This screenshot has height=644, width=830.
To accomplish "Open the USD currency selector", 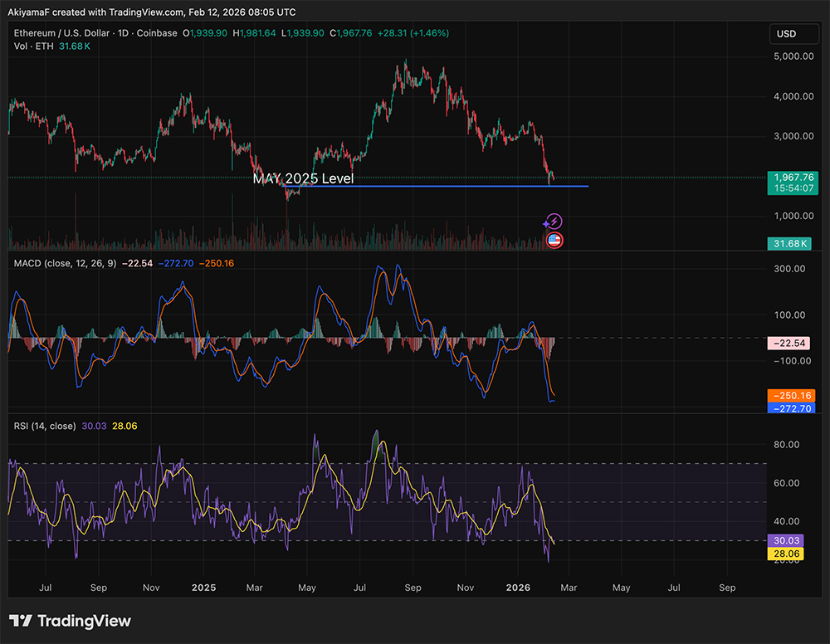I will [793, 34].
